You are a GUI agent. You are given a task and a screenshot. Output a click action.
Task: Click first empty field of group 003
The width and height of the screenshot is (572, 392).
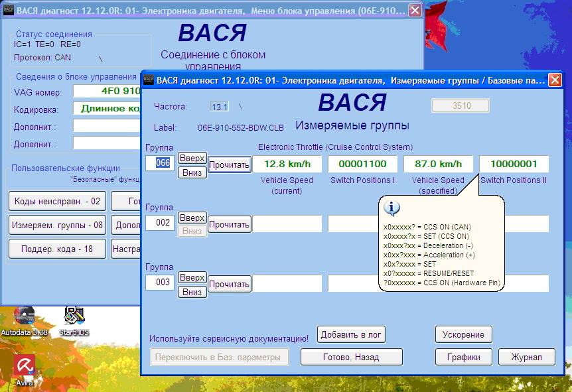(x=287, y=283)
